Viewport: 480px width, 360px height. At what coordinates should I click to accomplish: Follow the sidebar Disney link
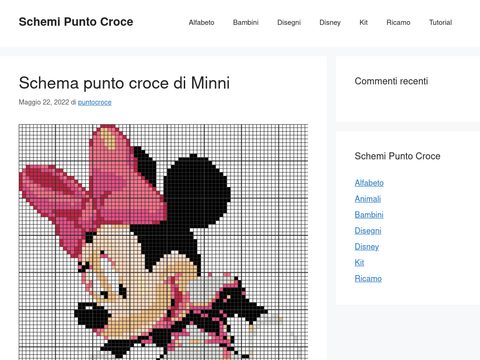[367, 247]
